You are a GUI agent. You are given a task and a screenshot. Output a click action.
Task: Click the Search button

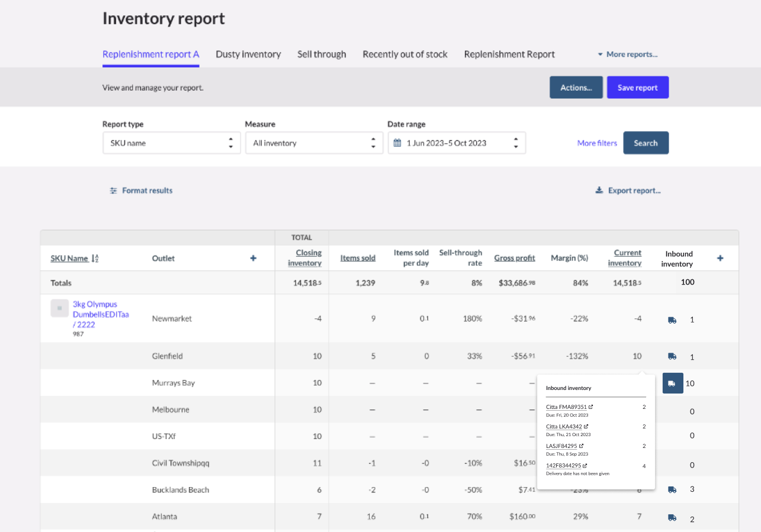[646, 143]
